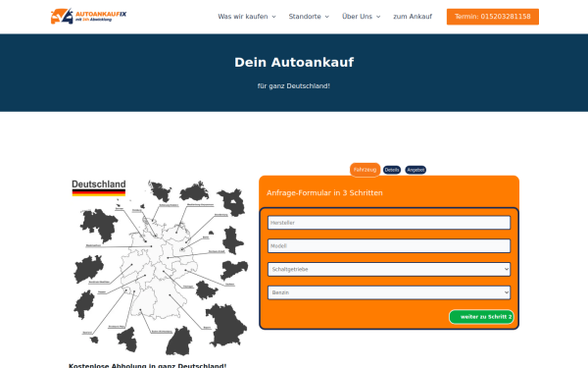Open the Schaltgetriebe dropdown

[389, 269]
